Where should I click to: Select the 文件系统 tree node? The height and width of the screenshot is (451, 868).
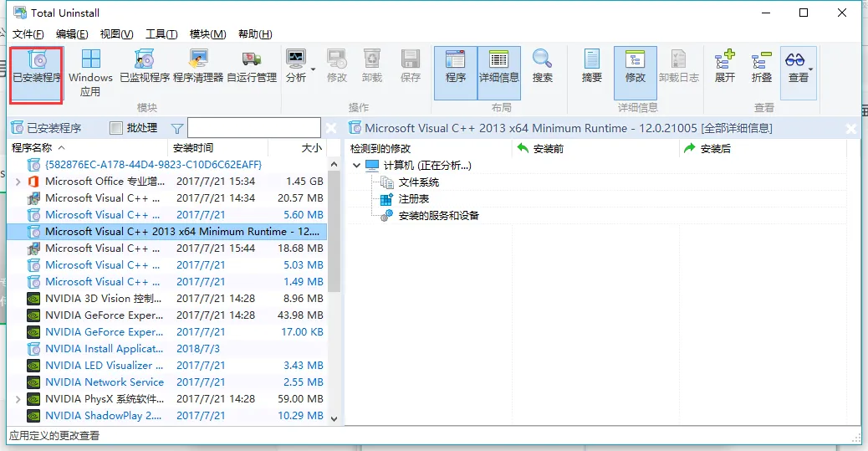click(x=418, y=182)
